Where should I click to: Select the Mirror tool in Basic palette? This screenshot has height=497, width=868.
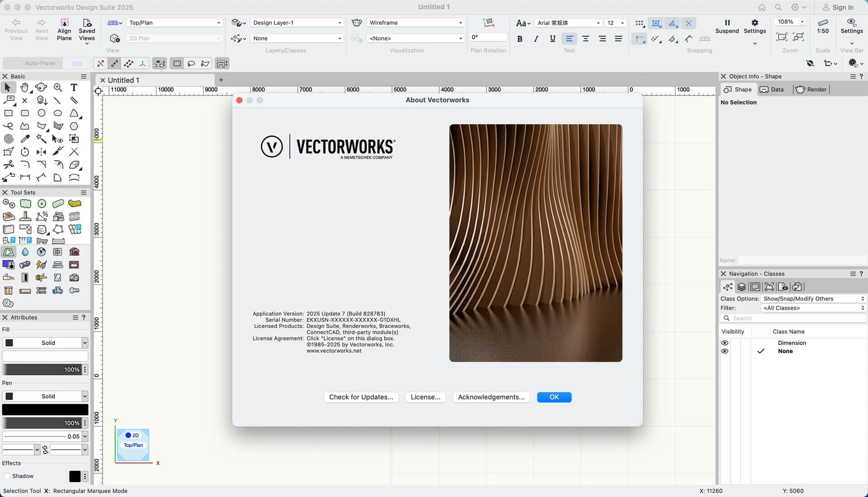[41, 152]
